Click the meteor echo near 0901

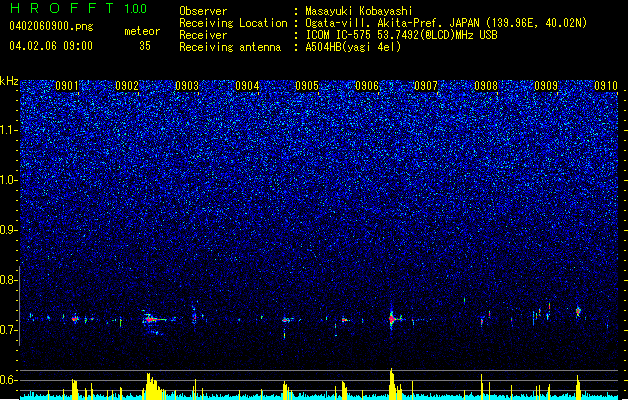75,319
